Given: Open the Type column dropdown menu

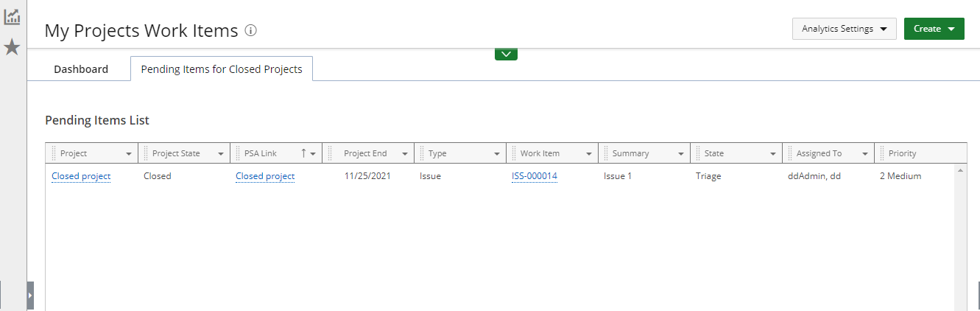Looking at the screenshot, I should pyautogui.click(x=497, y=154).
